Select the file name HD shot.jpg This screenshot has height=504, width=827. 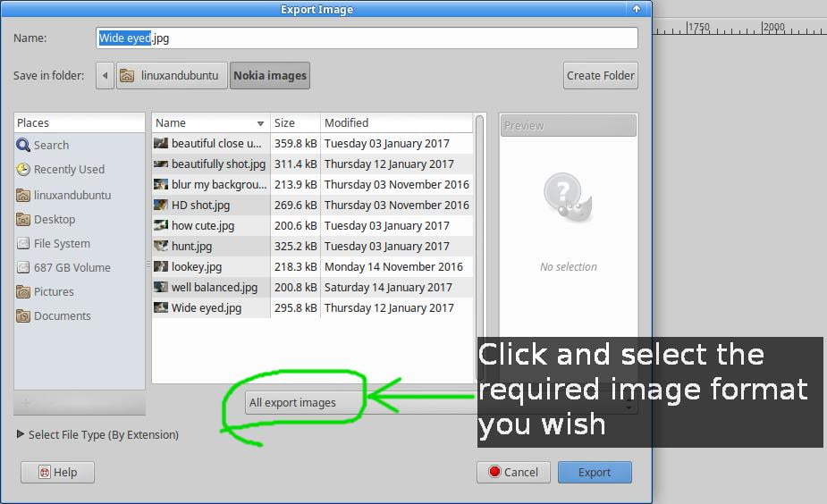click(200, 205)
